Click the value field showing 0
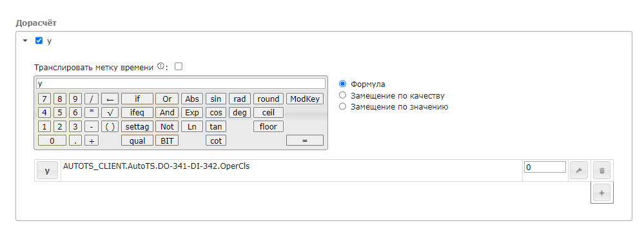Image resolution: width=644 pixels, height=232 pixels. pos(545,167)
